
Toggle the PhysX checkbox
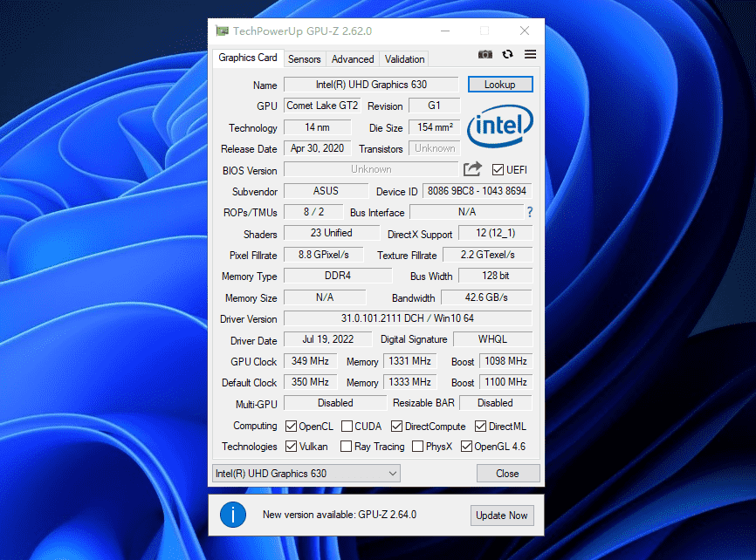point(418,447)
